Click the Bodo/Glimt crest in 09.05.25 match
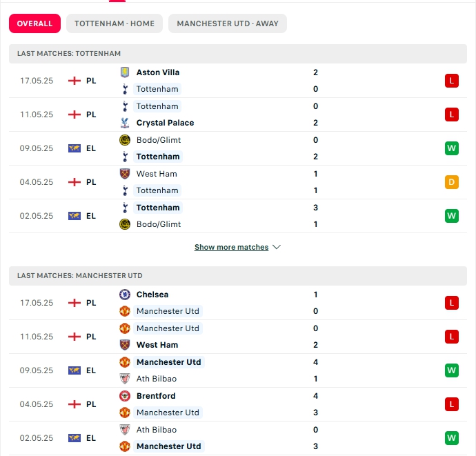 click(x=125, y=140)
